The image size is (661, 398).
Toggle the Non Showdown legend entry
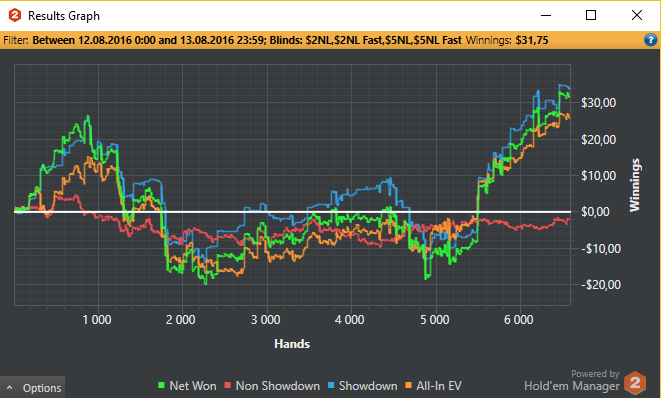pos(272,386)
